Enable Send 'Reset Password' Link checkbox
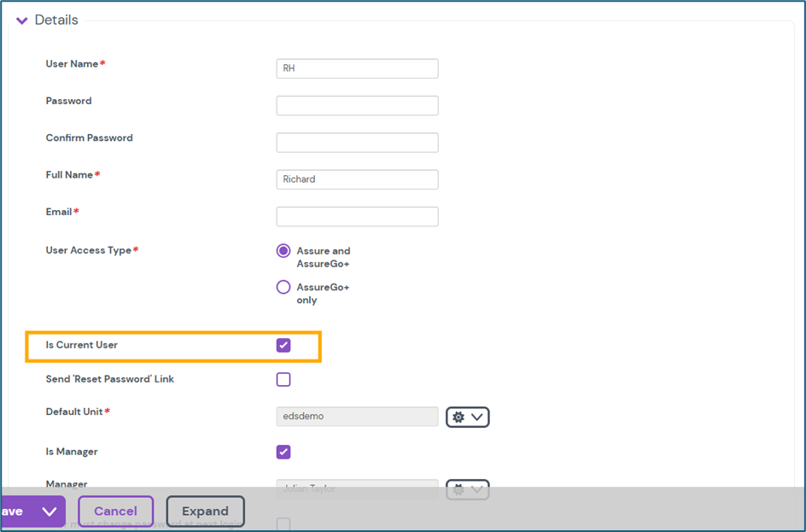Image resolution: width=806 pixels, height=532 pixels. (283, 379)
